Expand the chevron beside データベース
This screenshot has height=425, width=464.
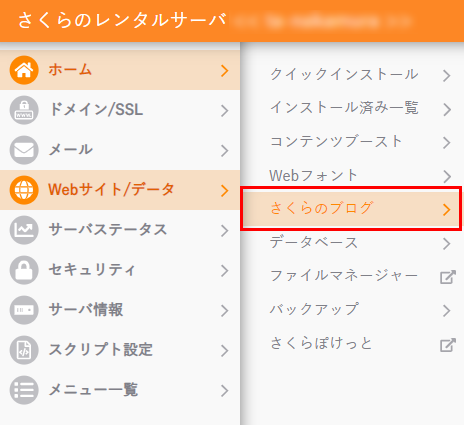tap(447, 244)
